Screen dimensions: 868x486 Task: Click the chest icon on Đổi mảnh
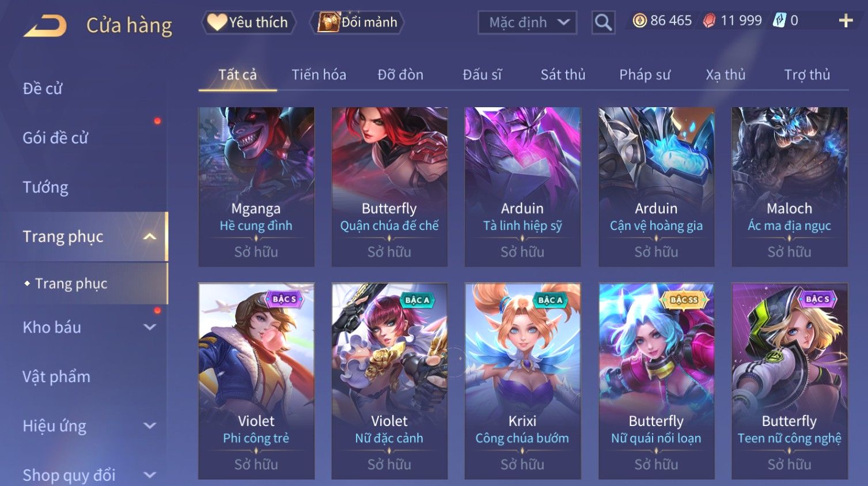coord(328,22)
